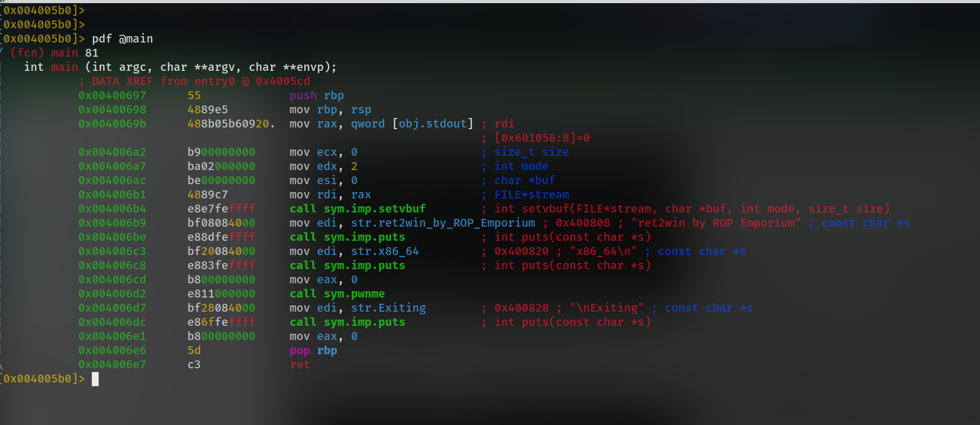Viewport: 980px width, 425px height.
Task: Click 'DATA XREF from entry0' comment
Action: point(194,81)
